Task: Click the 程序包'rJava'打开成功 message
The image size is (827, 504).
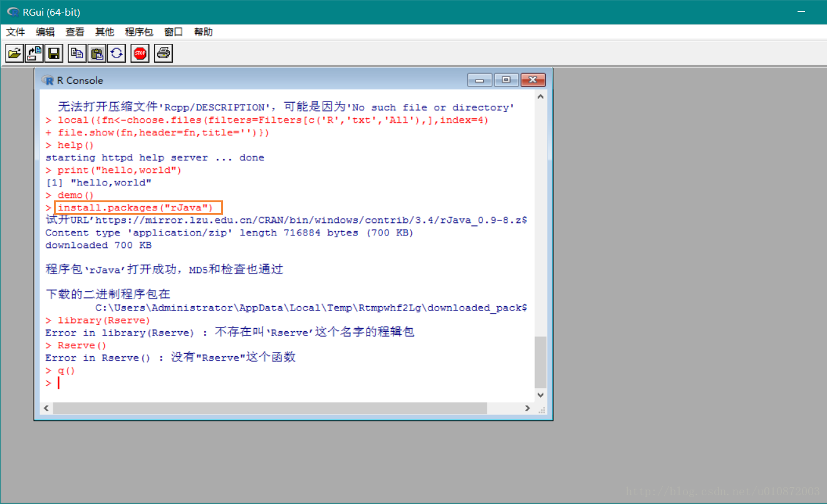Action: tap(164, 269)
